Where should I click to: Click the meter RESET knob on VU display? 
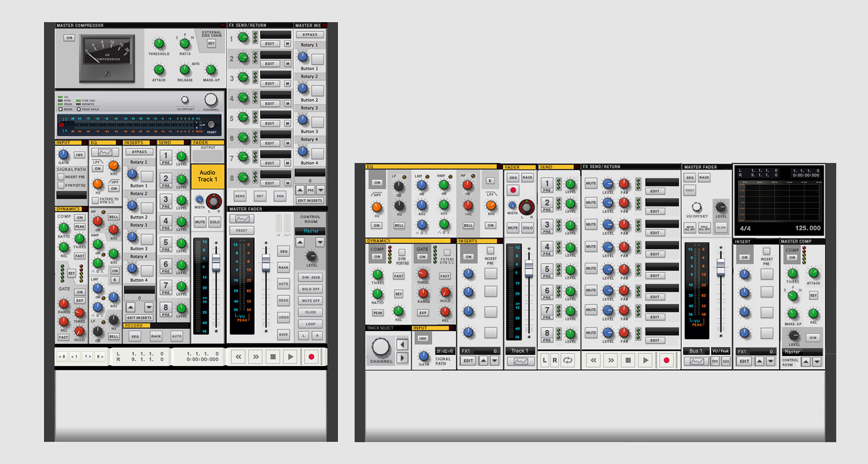(211, 125)
